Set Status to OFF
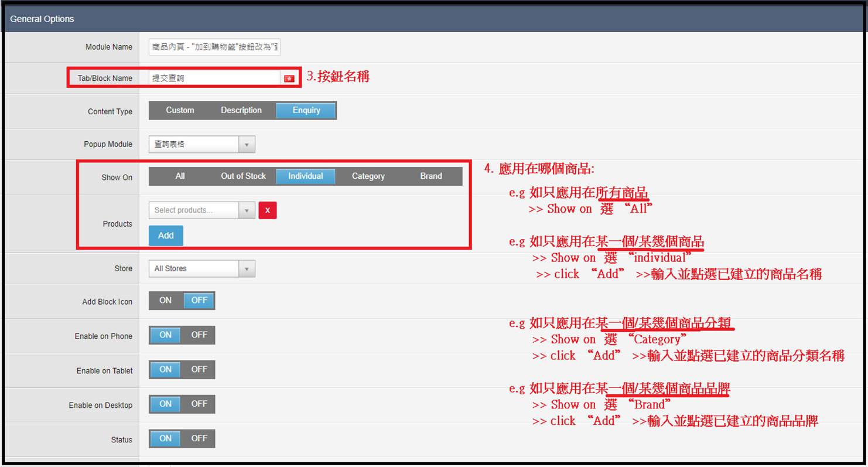Viewport: 868px width, 467px height. coord(199,439)
